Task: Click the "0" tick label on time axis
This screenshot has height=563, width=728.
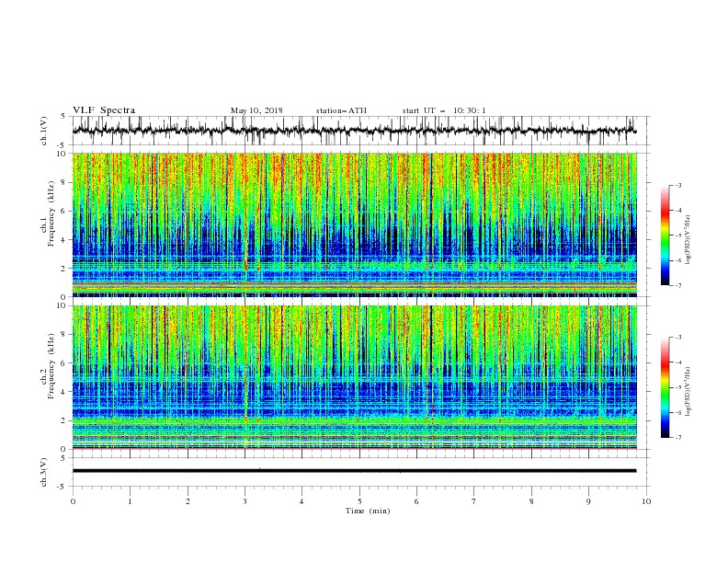Action: point(73,501)
